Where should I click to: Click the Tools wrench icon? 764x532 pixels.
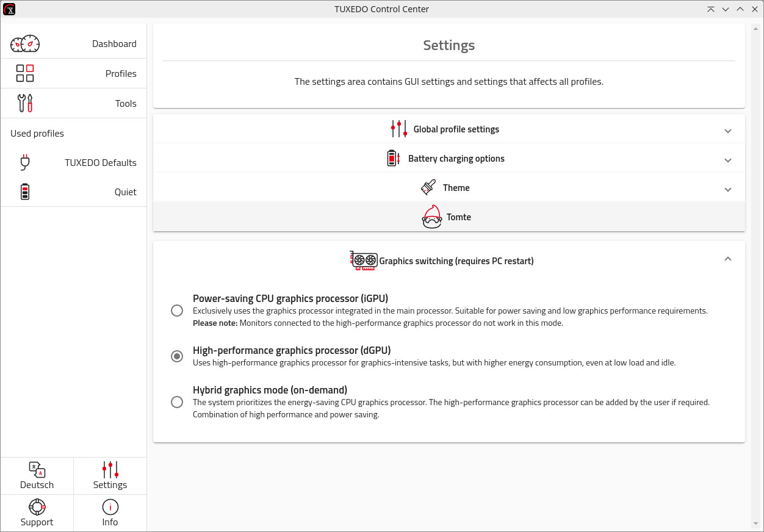coord(25,103)
